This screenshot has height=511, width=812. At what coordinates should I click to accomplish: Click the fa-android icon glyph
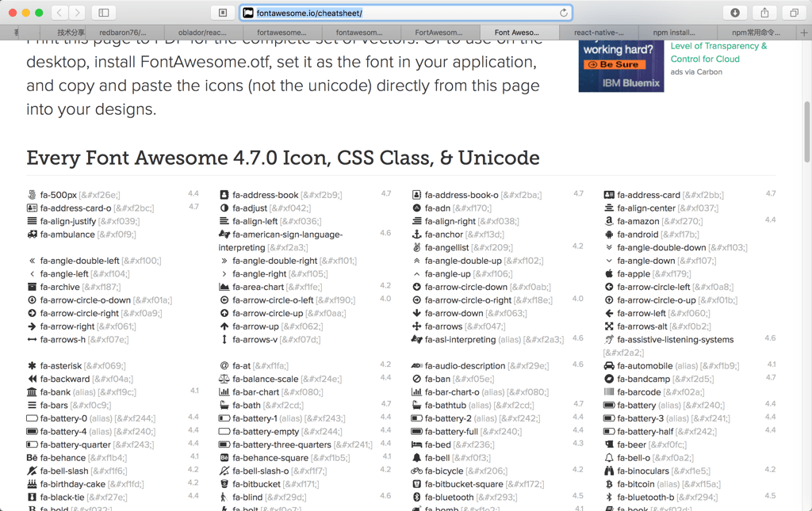click(609, 235)
